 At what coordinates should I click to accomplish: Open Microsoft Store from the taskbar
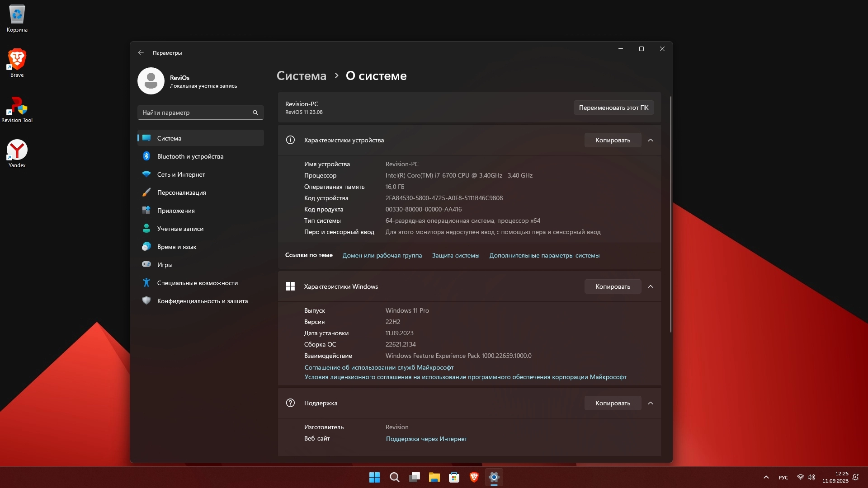tap(454, 477)
